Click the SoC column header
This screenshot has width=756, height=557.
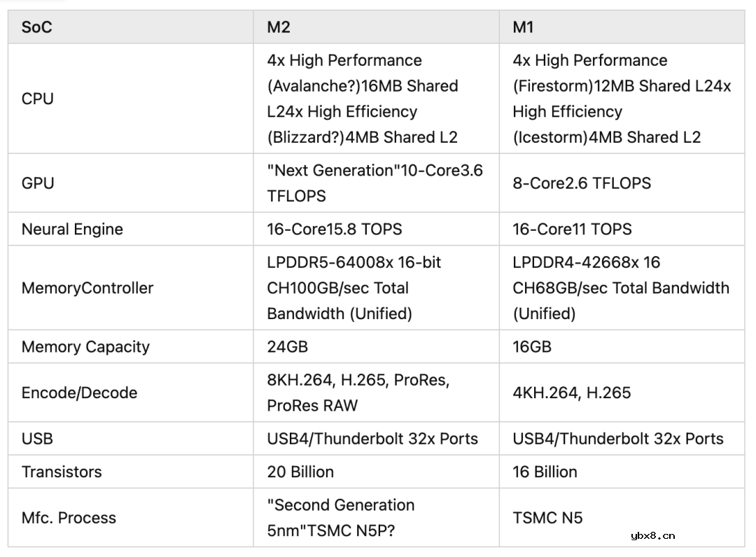(x=37, y=27)
